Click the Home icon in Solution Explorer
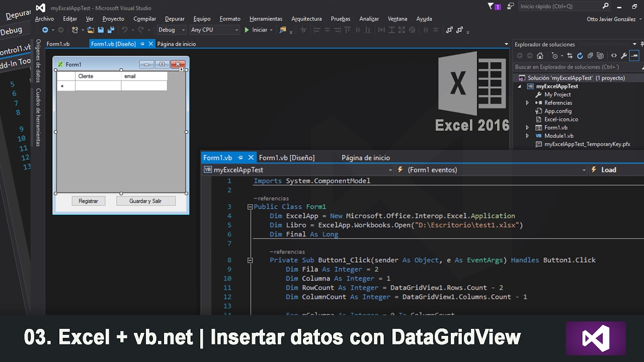The height and width of the screenshot is (362, 644). pos(540,56)
